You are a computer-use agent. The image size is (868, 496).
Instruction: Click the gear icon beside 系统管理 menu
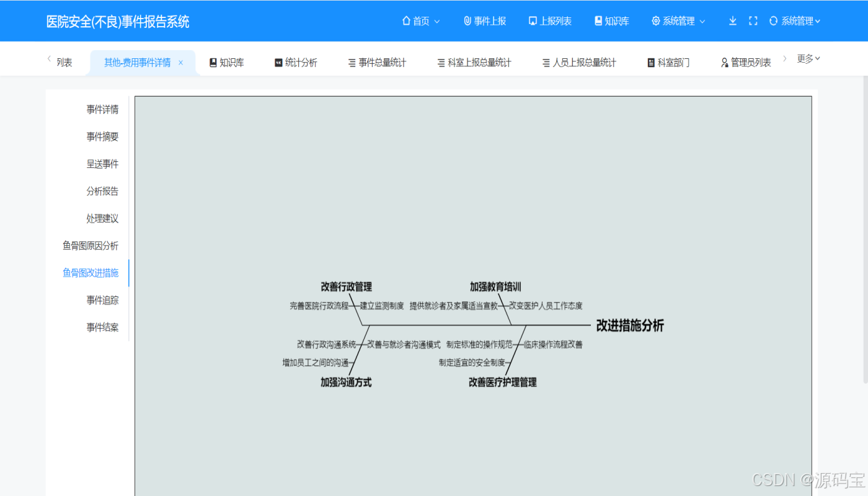pyautogui.click(x=656, y=21)
